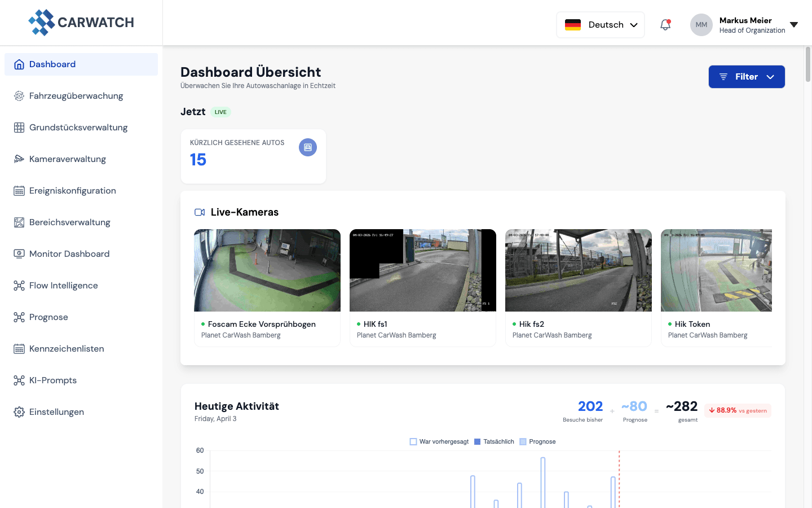Click the blue camera badge on Kürzlich Gesehene Autos
The width and height of the screenshot is (812, 508).
308,147
